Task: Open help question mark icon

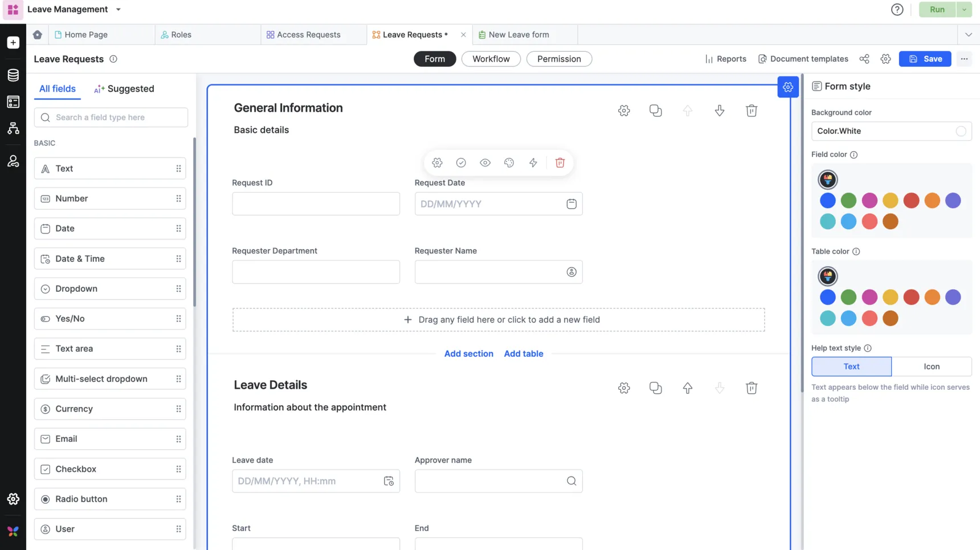Action: pos(897,9)
